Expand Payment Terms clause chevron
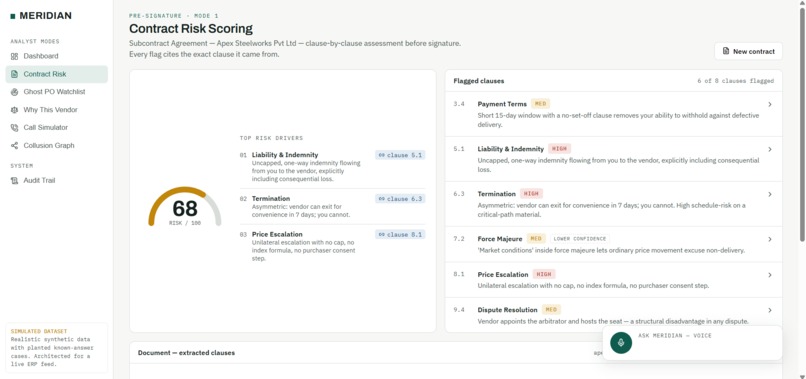806x379 pixels. (770, 104)
